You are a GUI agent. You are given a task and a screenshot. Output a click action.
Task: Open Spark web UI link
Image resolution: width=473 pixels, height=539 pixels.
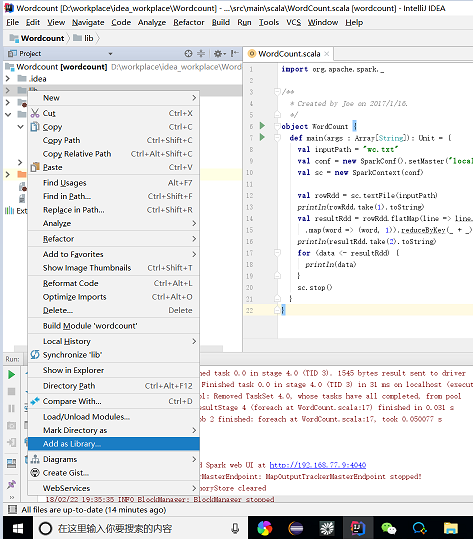pos(318,465)
